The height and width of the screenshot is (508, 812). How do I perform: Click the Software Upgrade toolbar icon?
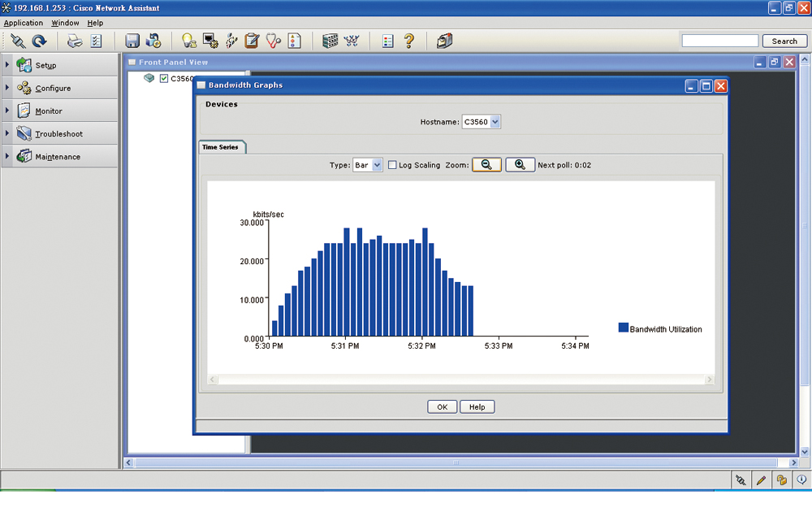tap(153, 41)
